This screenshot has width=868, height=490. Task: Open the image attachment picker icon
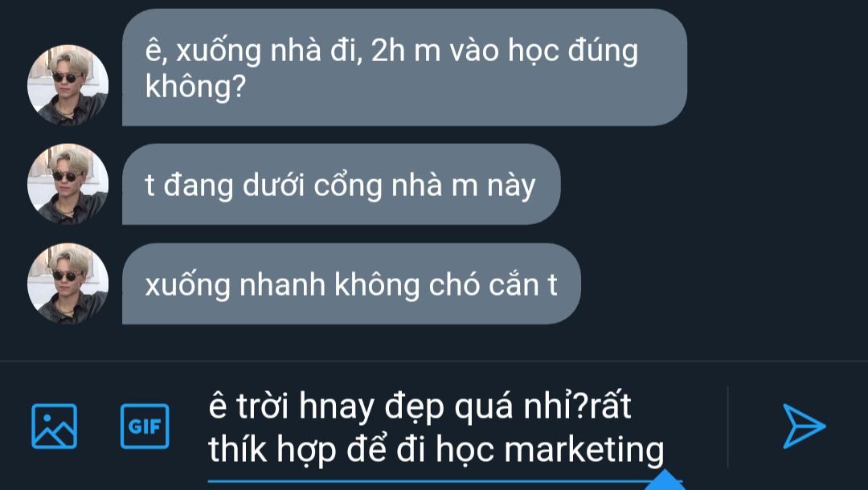(55, 426)
